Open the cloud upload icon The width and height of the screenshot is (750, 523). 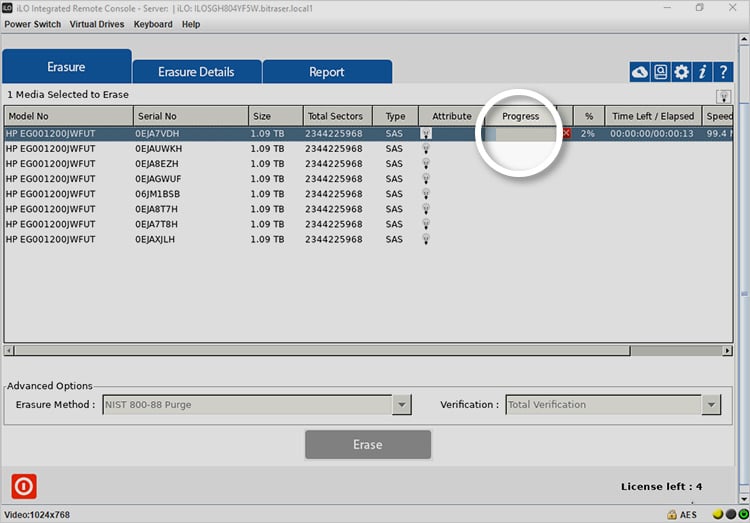tap(640, 72)
